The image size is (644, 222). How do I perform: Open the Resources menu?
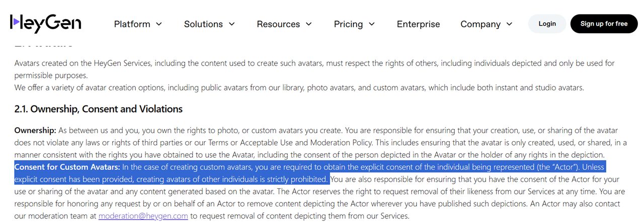tap(284, 24)
